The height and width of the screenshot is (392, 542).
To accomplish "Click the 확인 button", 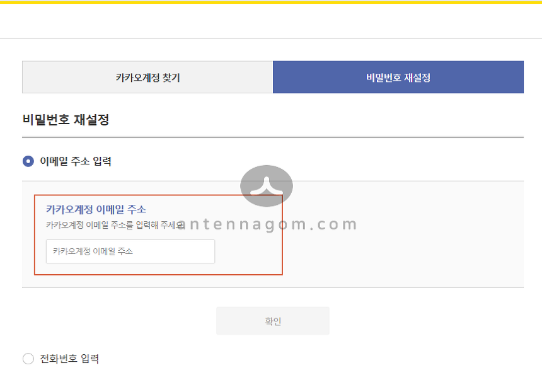I will click(273, 321).
